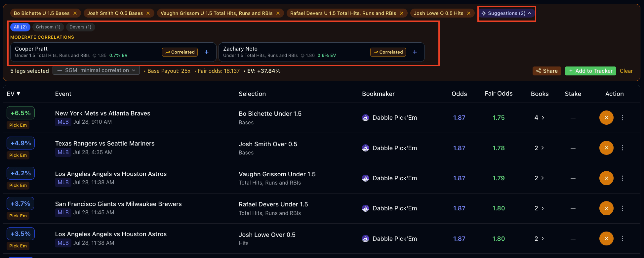The width and height of the screenshot is (644, 258).
Task: Click MLB tag on Rangers vs Mariners event
Action: point(63,152)
